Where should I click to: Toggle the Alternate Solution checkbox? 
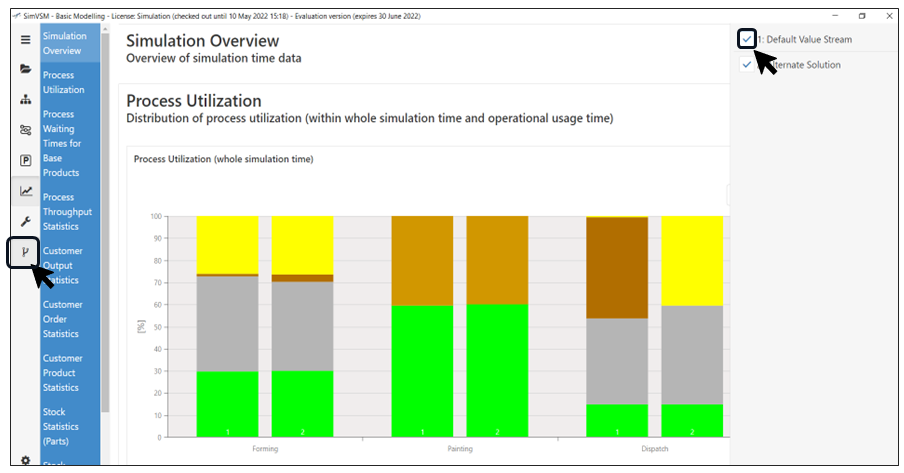[x=746, y=65]
